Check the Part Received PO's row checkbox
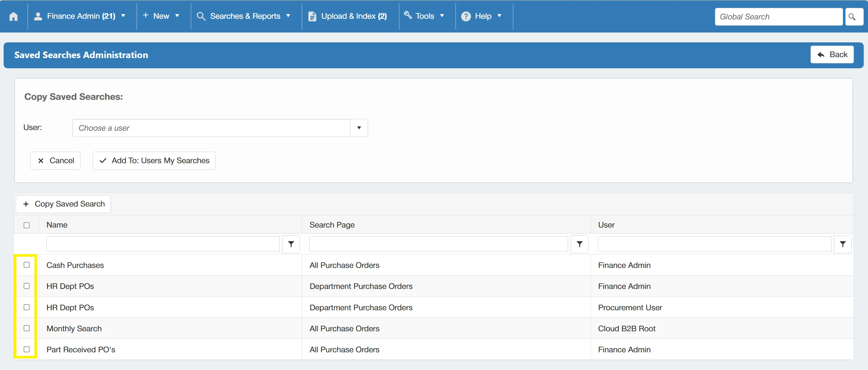 click(27, 349)
